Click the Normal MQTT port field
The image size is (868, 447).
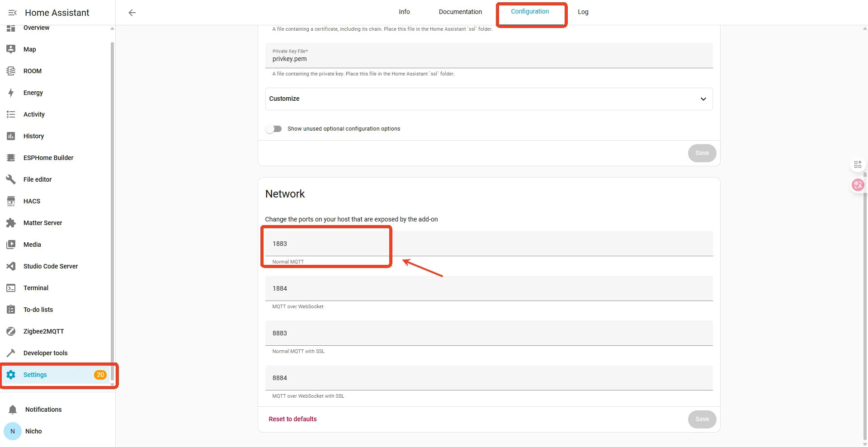click(489, 244)
